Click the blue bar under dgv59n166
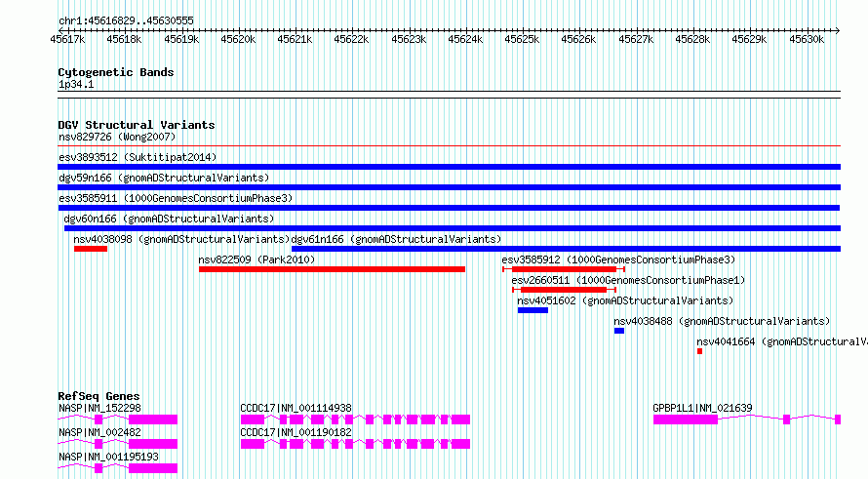The height and width of the screenshot is (479, 868). (449, 187)
